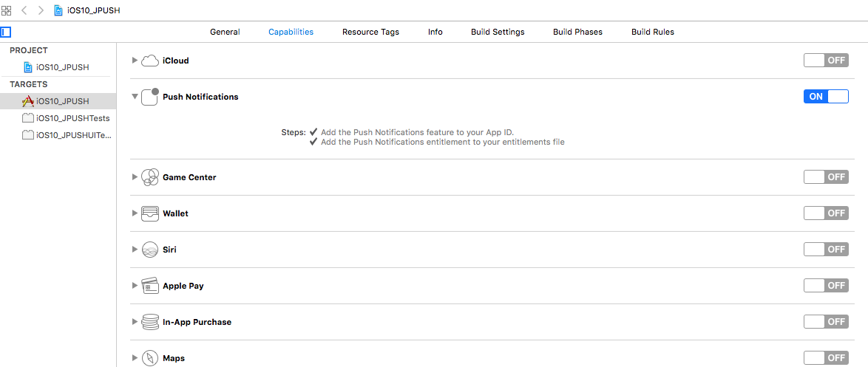Enable the Game Center switch

point(826,177)
